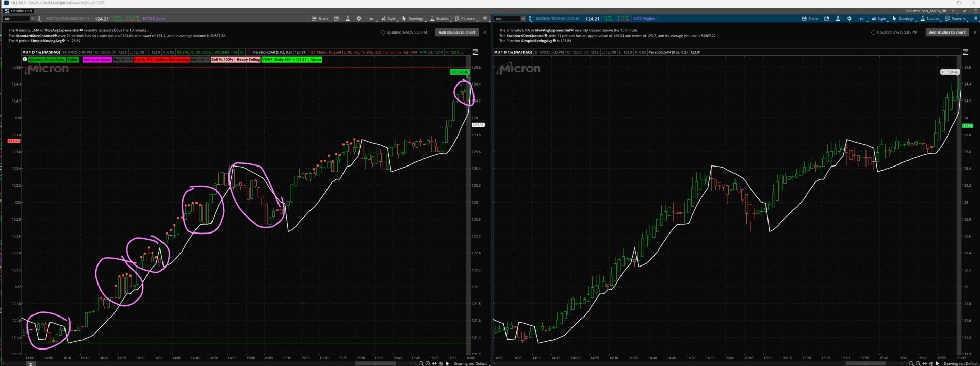Screen dimensions: 980x366
Task: Close the right study insights banner
Action: 975,32
